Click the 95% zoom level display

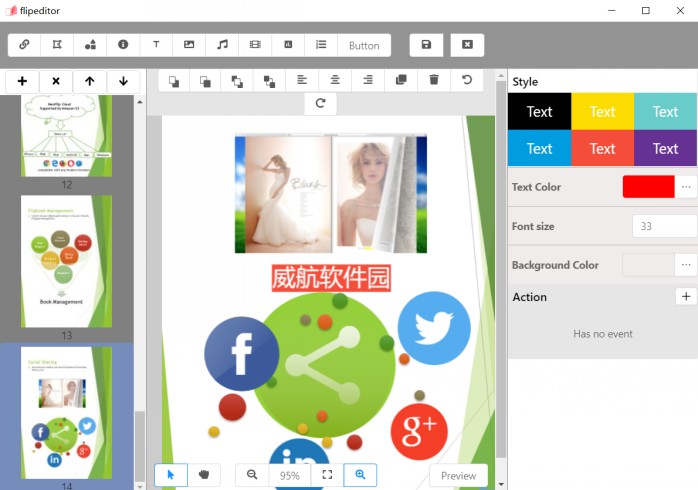290,476
